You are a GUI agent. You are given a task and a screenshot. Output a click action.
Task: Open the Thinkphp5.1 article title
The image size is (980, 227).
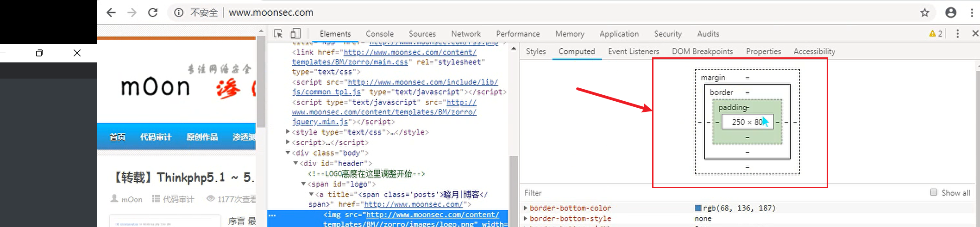click(184, 178)
